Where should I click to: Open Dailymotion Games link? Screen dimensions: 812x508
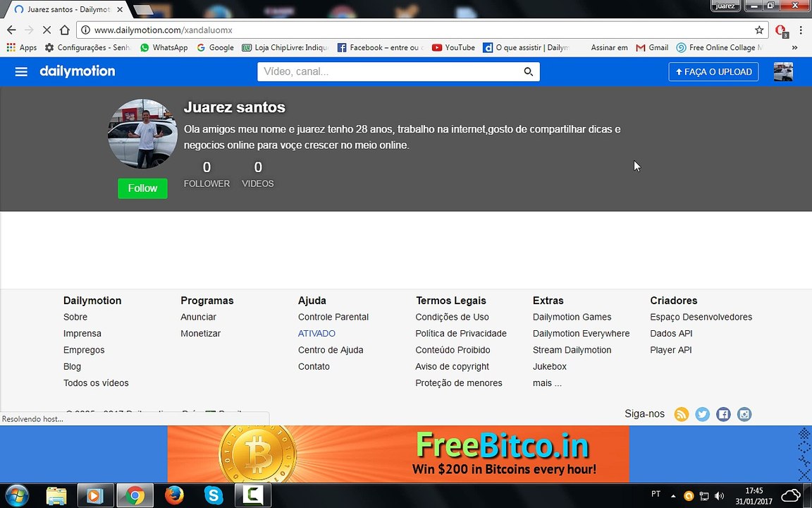pyautogui.click(x=572, y=317)
